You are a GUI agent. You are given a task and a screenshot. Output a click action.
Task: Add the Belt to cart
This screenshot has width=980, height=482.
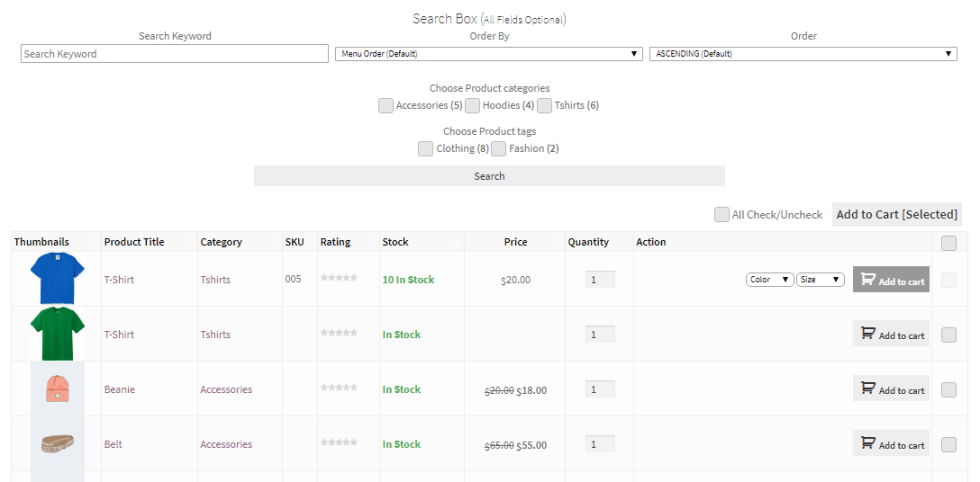coord(891,443)
